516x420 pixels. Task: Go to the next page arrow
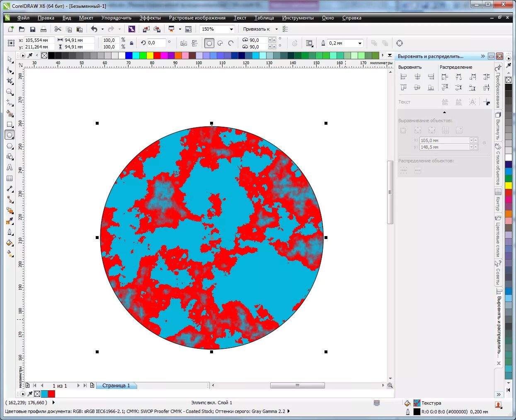tap(78, 386)
